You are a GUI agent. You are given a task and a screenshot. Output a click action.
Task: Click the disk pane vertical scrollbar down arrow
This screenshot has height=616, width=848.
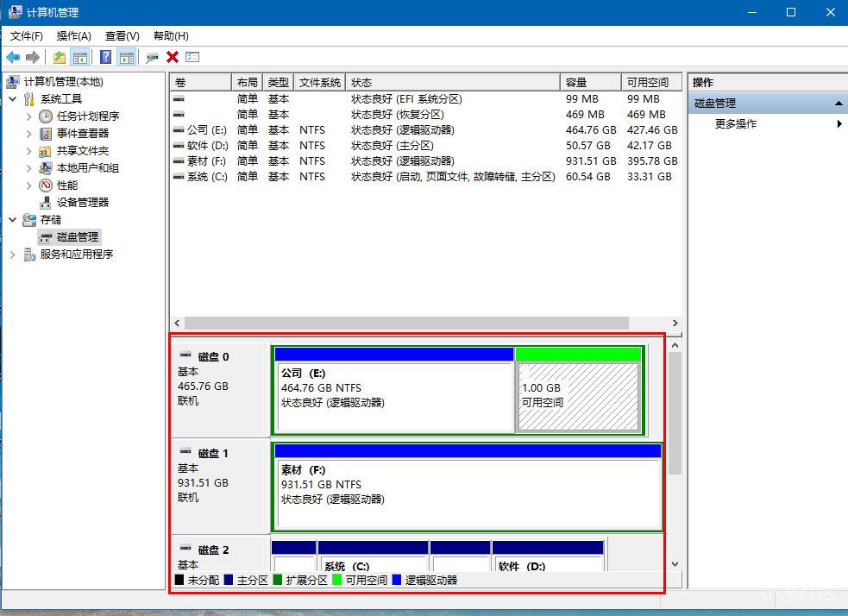(x=675, y=565)
